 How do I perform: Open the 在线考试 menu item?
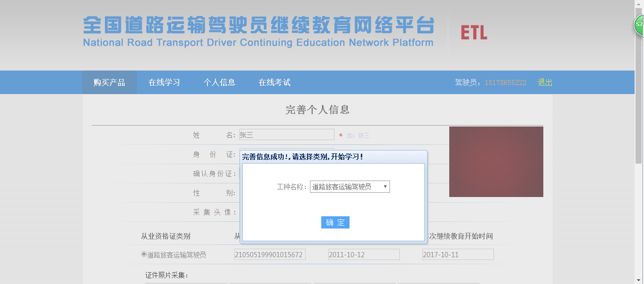click(274, 83)
